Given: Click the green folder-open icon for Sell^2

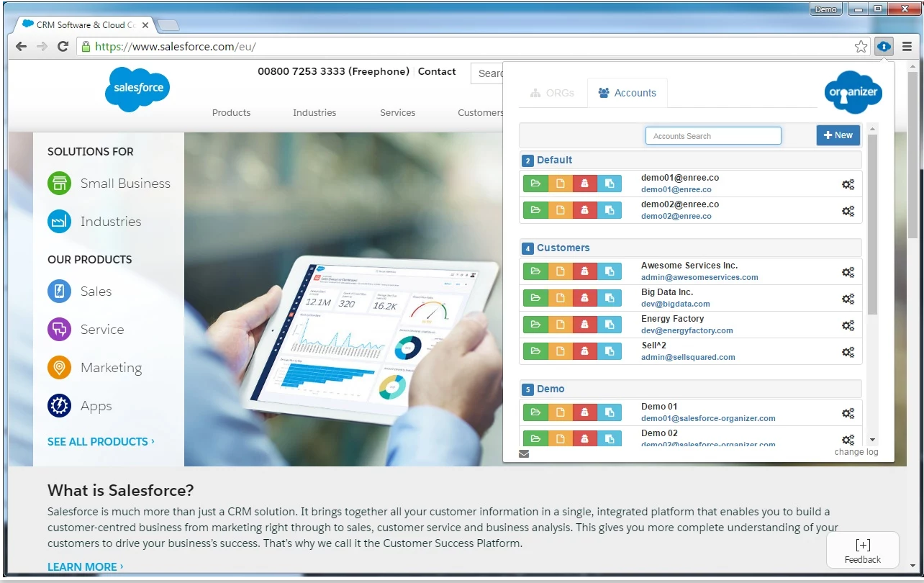Looking at the screenshot, I should [x=535, y=351].
